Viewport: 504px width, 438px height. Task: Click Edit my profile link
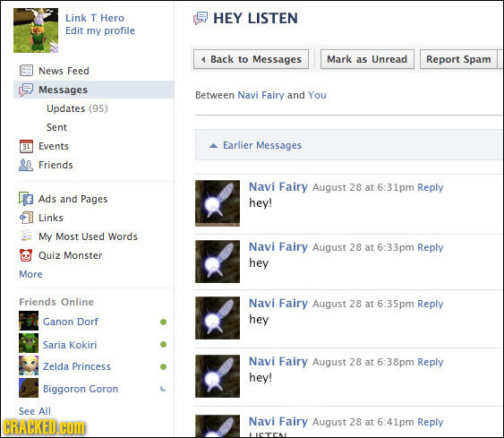100,30
